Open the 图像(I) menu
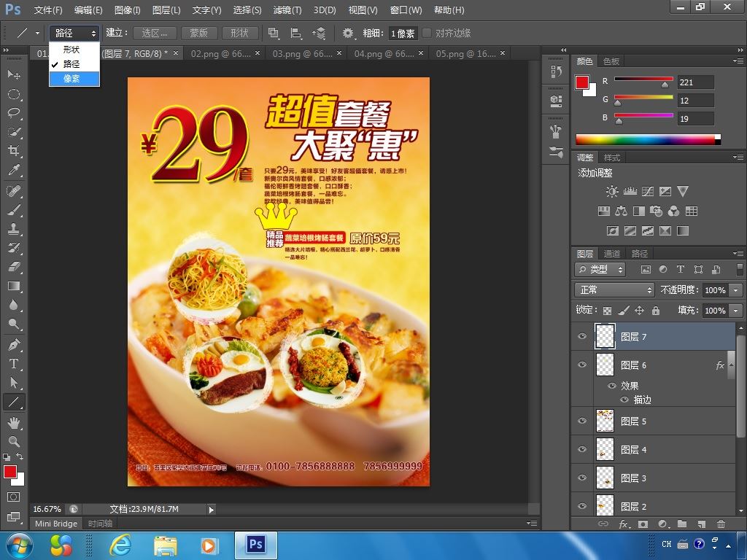Viewport: 747px width, 560px height. [x=127, y=10]
